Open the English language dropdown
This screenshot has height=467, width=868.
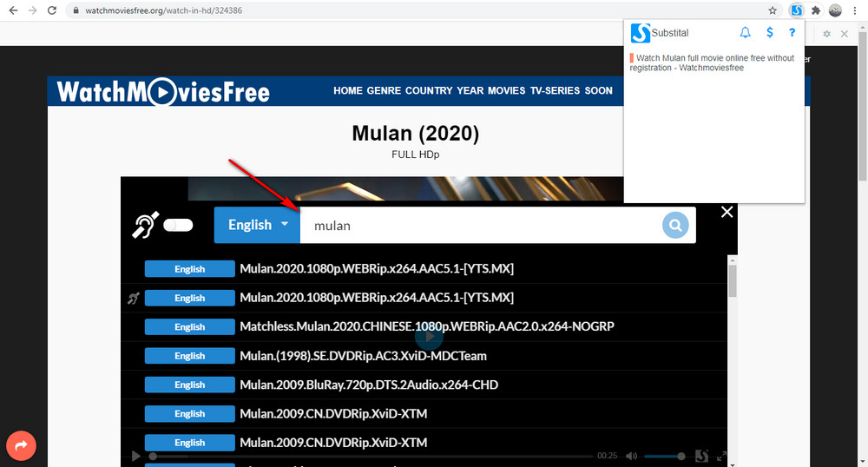258,225
